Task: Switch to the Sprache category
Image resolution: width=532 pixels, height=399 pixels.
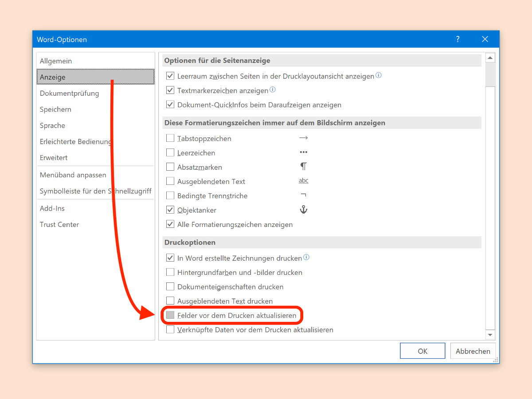Action: click(95, 125)
